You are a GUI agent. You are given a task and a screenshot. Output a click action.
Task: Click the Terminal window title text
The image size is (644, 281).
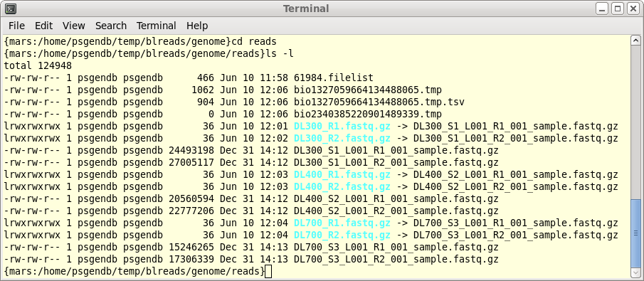coord(306,9)
